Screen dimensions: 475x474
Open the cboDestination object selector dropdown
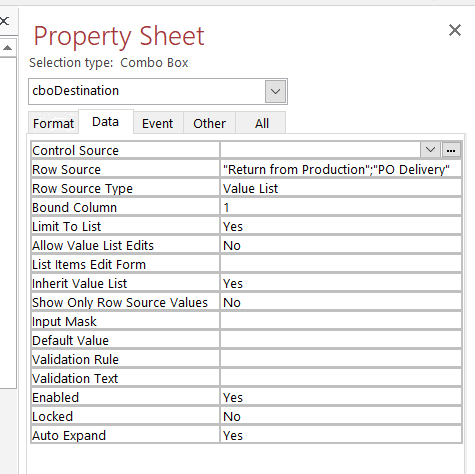(x=275, y=91)
